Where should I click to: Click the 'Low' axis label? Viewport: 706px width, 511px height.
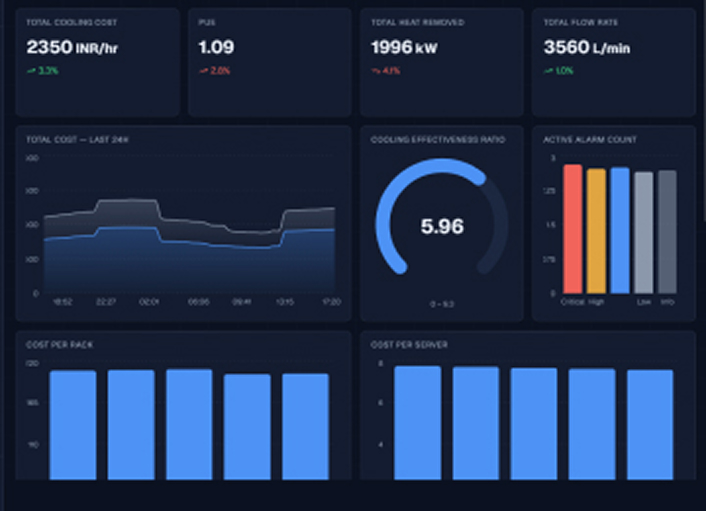coord(644,302)
